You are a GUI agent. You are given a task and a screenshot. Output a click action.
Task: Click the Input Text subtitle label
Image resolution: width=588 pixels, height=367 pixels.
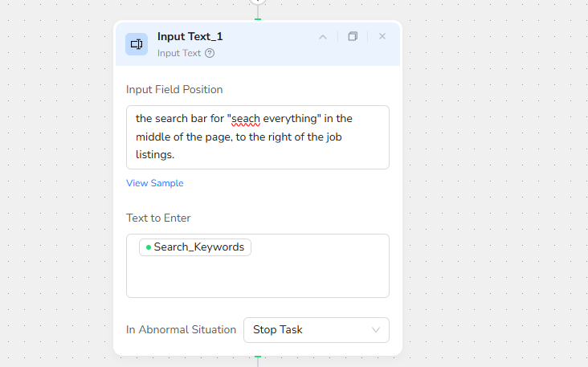click(179, 53)
